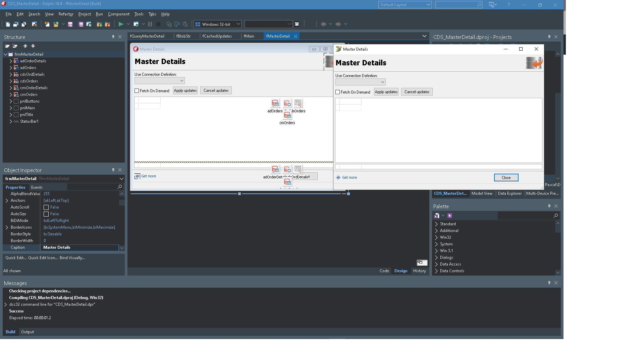Open the Data Explorer tab

510,193
